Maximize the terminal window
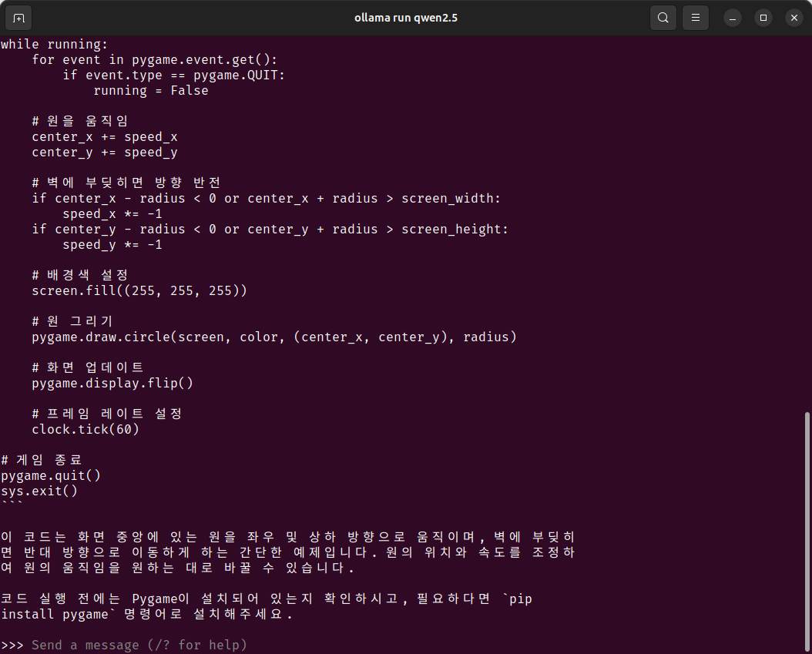 [x=763, y=18]
